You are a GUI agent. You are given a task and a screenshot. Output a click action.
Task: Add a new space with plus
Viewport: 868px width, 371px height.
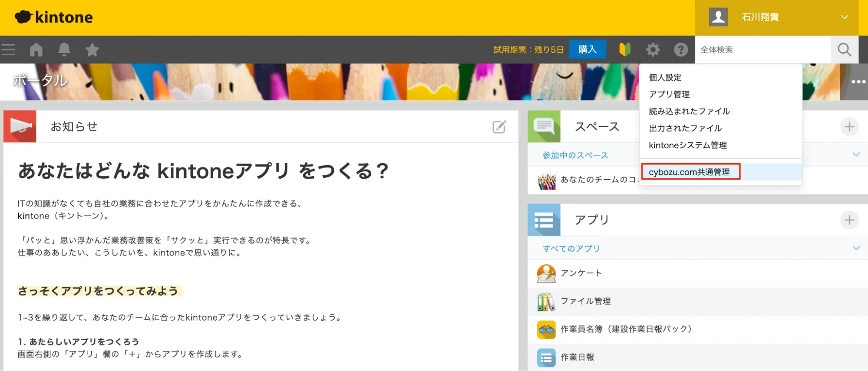point(849,127)
